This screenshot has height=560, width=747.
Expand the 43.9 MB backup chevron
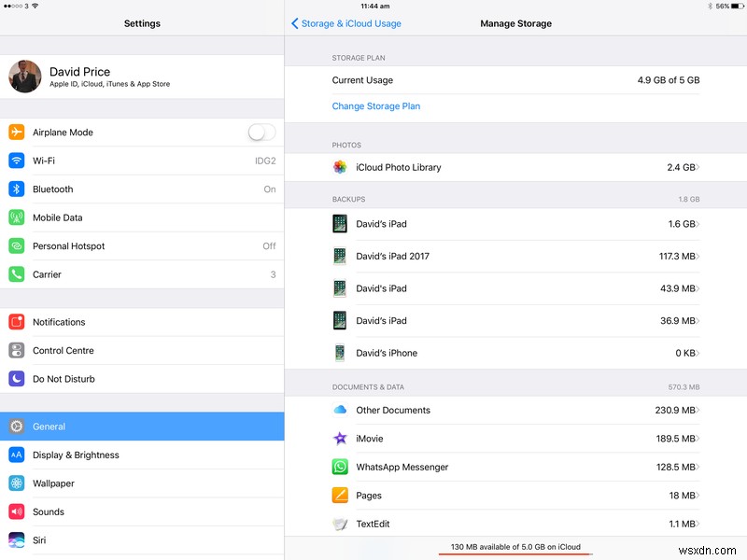pyautogui.click(x=698, y=288)
